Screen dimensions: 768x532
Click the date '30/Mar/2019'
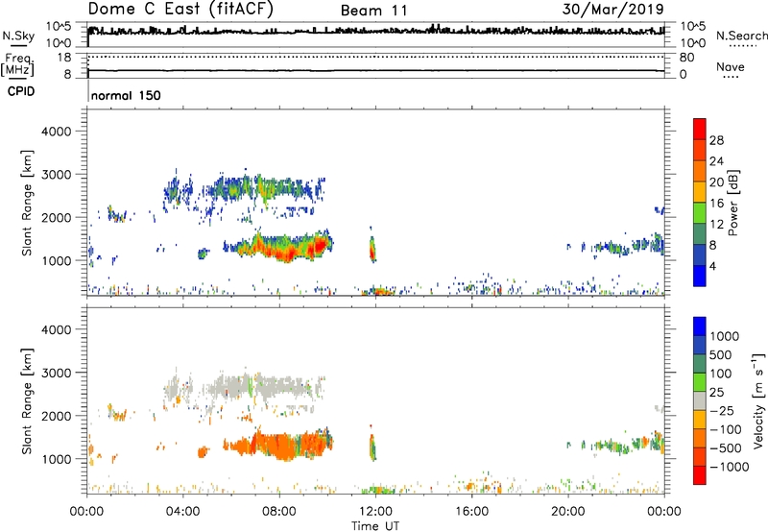[x=612, y=10]
